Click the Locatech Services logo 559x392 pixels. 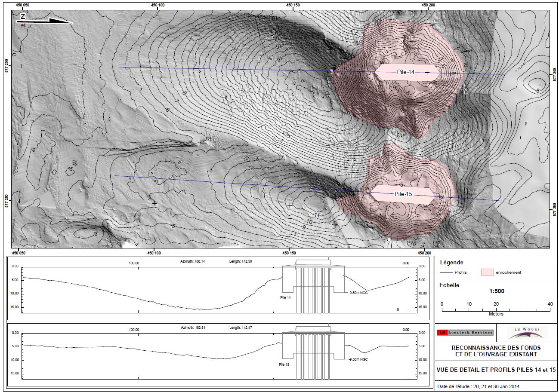coord(465,332)
